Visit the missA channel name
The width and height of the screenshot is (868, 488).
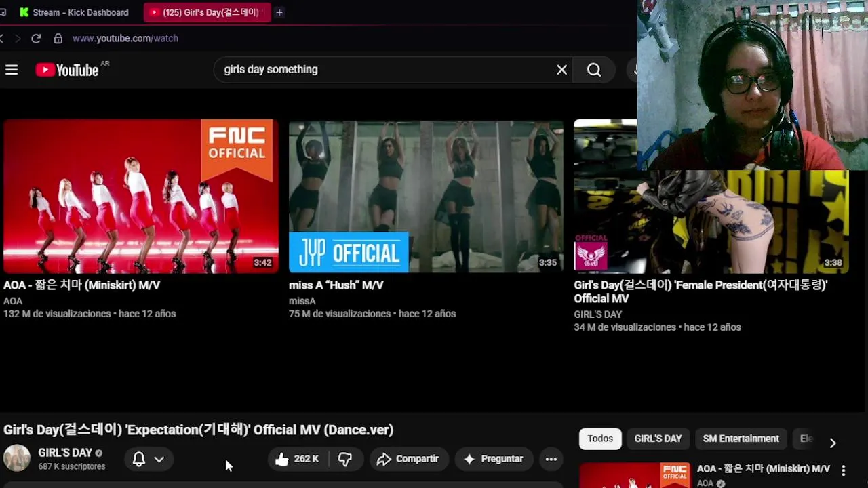click(x=302, y=301)
